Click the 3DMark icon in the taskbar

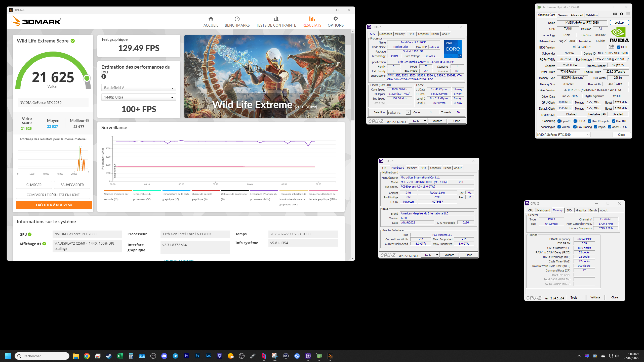tap(330, 356)
